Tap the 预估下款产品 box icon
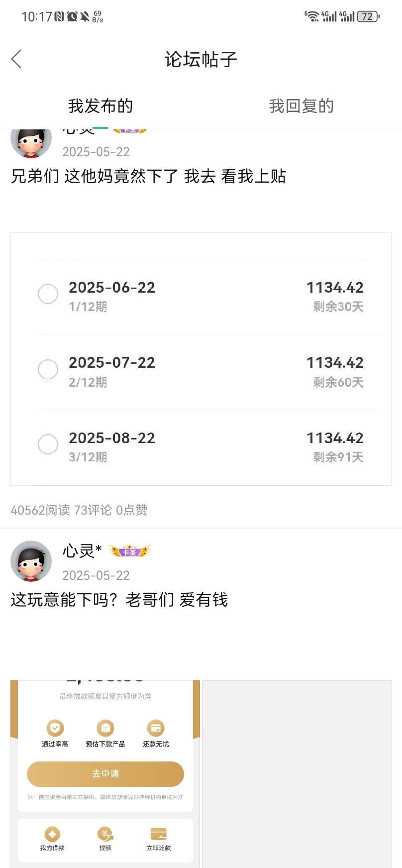Viewport: 402px width, 868px height. click(x=105, y=728)
